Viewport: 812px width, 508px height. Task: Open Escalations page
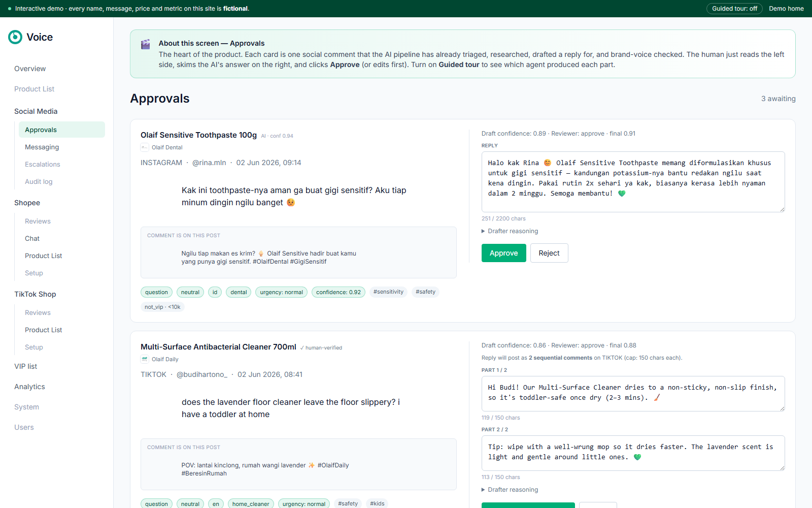pos(42,164)
